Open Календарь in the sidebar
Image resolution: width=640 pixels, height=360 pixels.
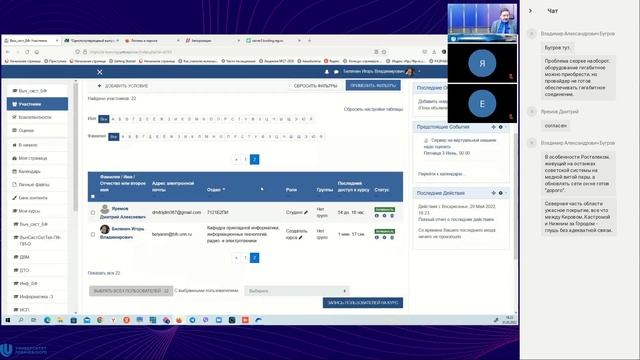click(38, 171)
